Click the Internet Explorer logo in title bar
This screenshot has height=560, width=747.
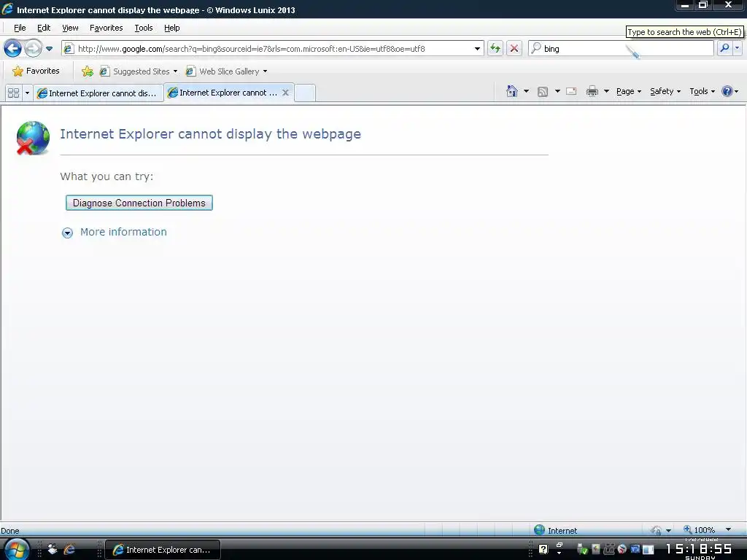(x=7, y=9)
